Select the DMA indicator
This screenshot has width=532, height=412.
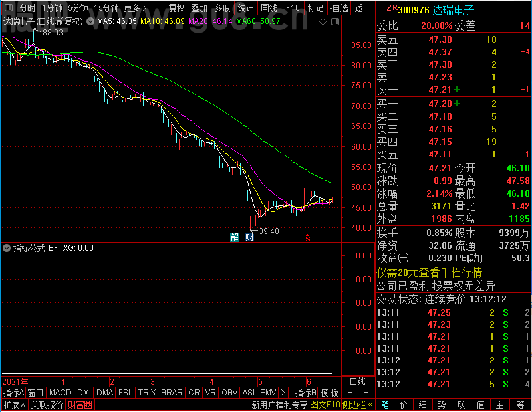(x=104, y=393)
